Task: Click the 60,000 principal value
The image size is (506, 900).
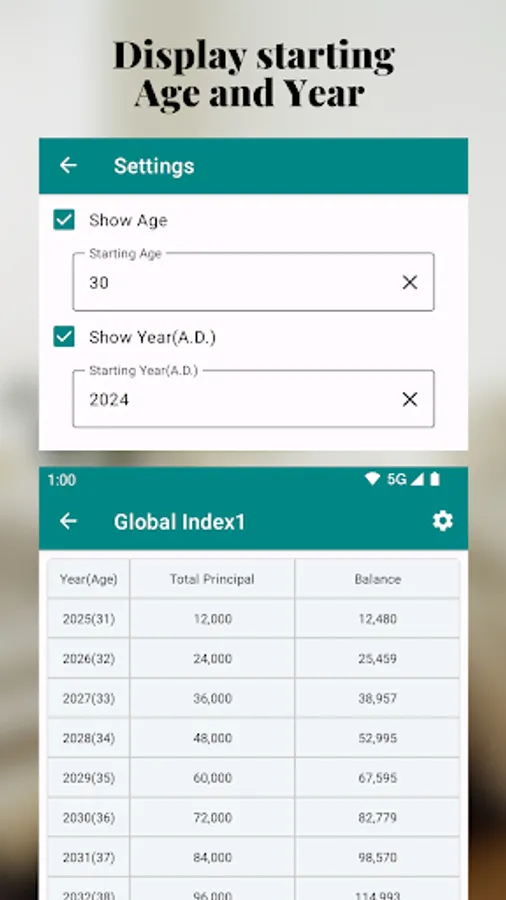Action: (x=212, y=778)
